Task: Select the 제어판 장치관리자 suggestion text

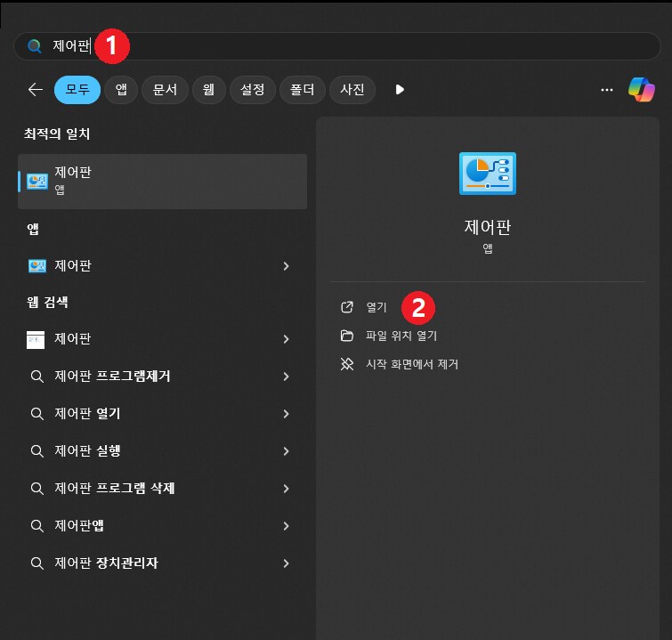Action: click(x=106, y=563)
